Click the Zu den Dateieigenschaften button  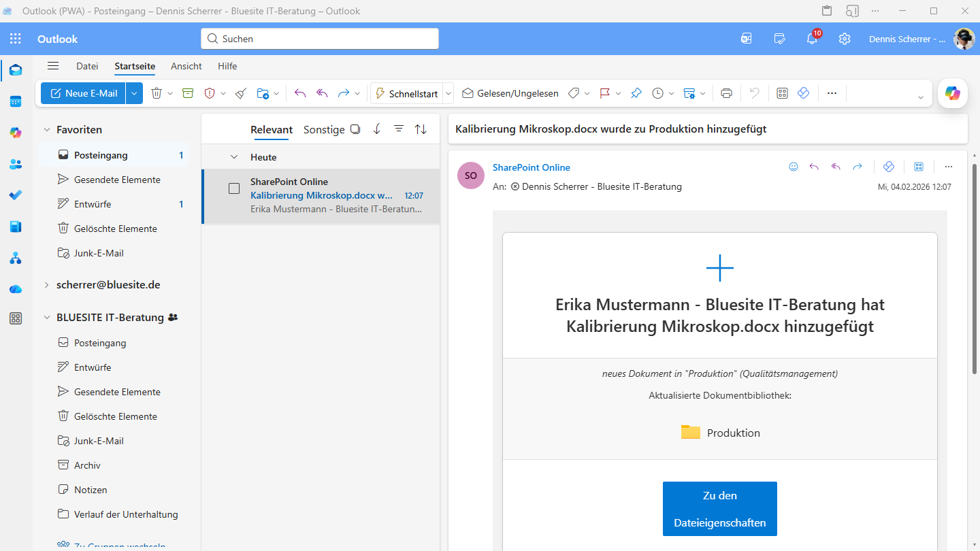coord(719,509)
